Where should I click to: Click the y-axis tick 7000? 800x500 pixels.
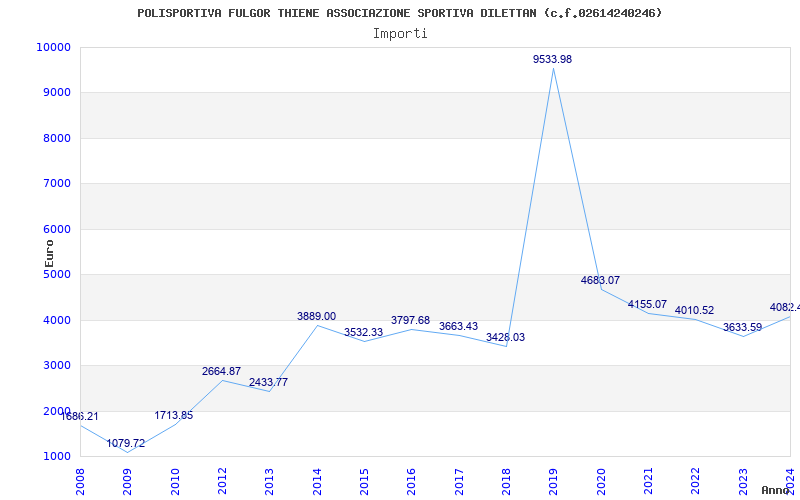pos(57,184)
